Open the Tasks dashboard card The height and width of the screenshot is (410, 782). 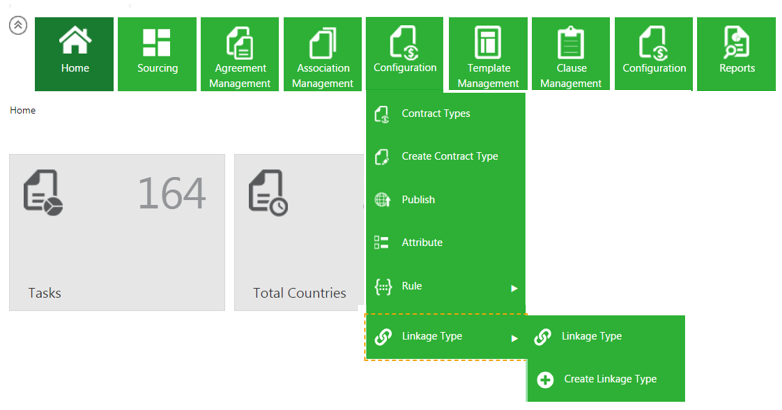pos(117,232)
